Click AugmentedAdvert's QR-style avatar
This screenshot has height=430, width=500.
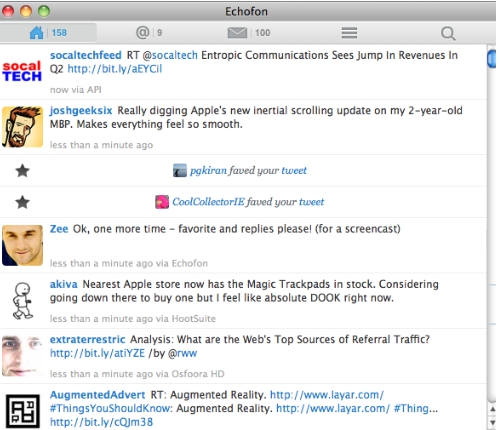(22, 411)
